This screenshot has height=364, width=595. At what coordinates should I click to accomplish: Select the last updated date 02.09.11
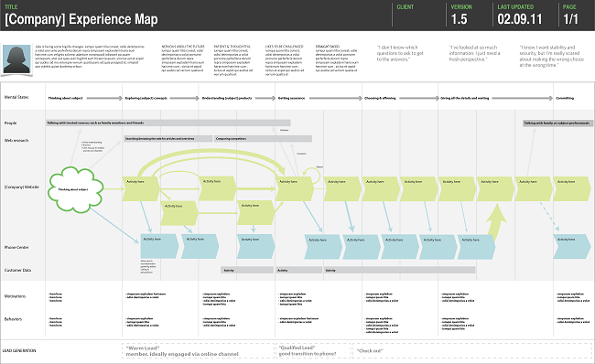(520, 19)
